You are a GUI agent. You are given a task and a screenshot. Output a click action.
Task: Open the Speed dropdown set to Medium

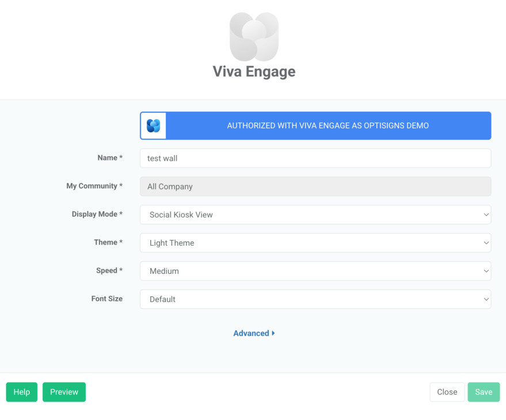315,271
